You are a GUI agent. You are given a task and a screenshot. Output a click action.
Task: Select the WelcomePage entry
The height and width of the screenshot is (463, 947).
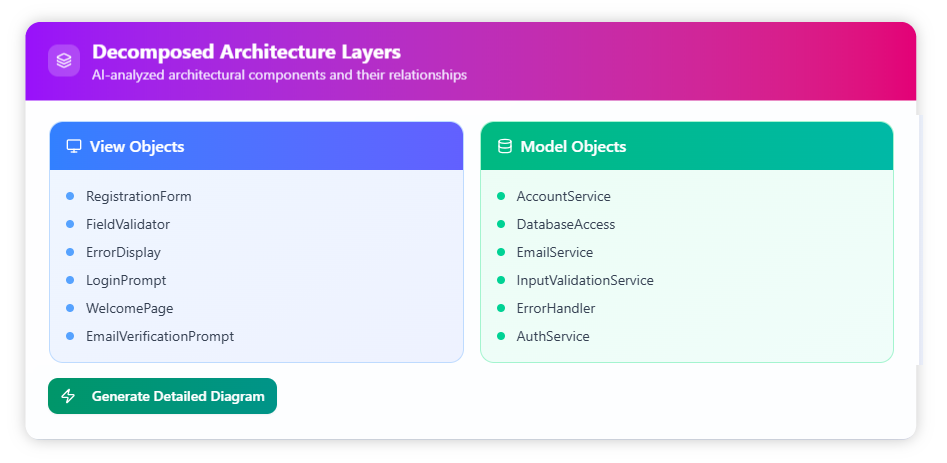pos(129,308)
